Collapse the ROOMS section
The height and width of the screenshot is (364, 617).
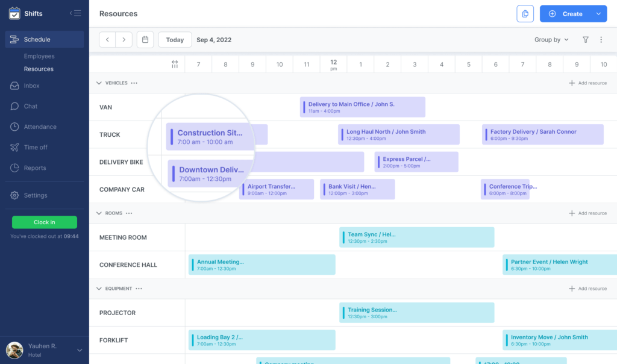98,213
